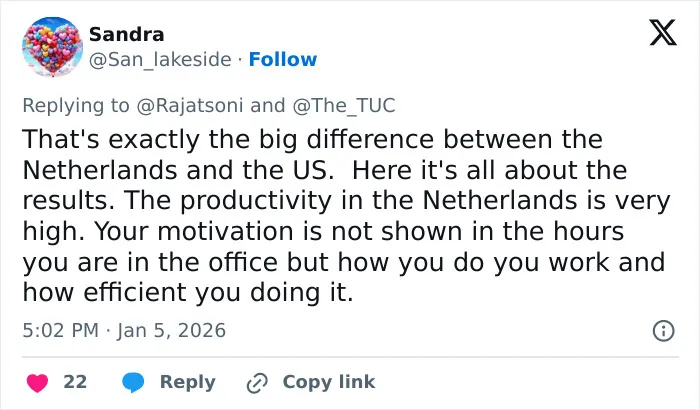The height and width of the screenshot is (410, 700).
Task: Click the blue speech bubble reply icon
Action: (133, 382)
